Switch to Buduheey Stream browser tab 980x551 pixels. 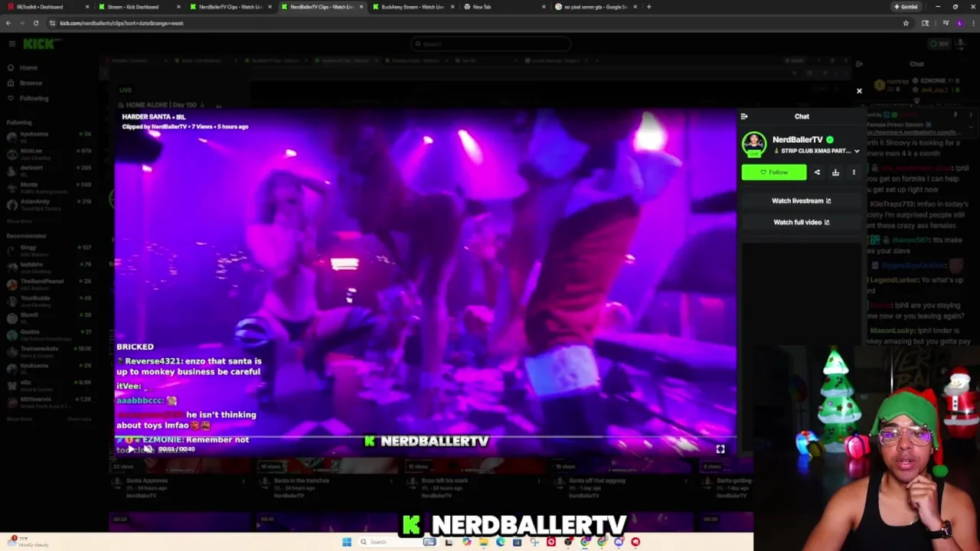[412, 7]
